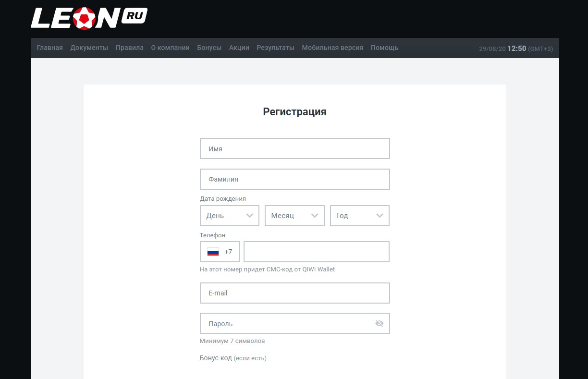Open О компании menu item
The height and width of the screenshot is (379, 588).
tap(170, 48)
